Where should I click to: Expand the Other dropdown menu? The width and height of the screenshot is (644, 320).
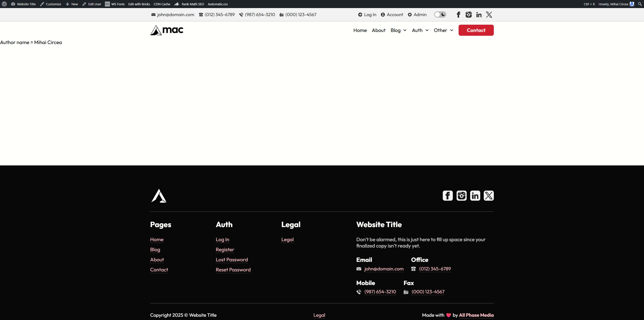coord(443,30)
